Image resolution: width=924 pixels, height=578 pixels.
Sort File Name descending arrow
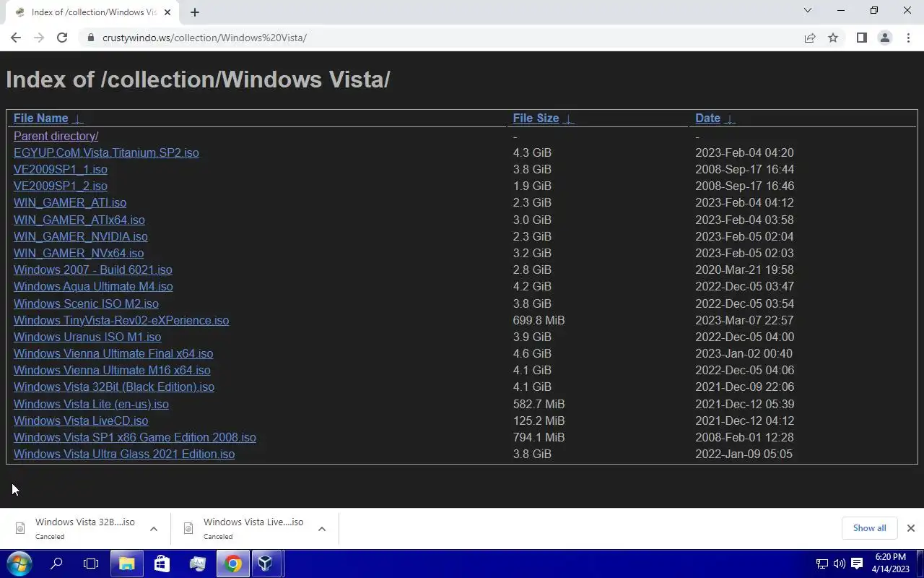pyautogui.click(x=79, y=118)
